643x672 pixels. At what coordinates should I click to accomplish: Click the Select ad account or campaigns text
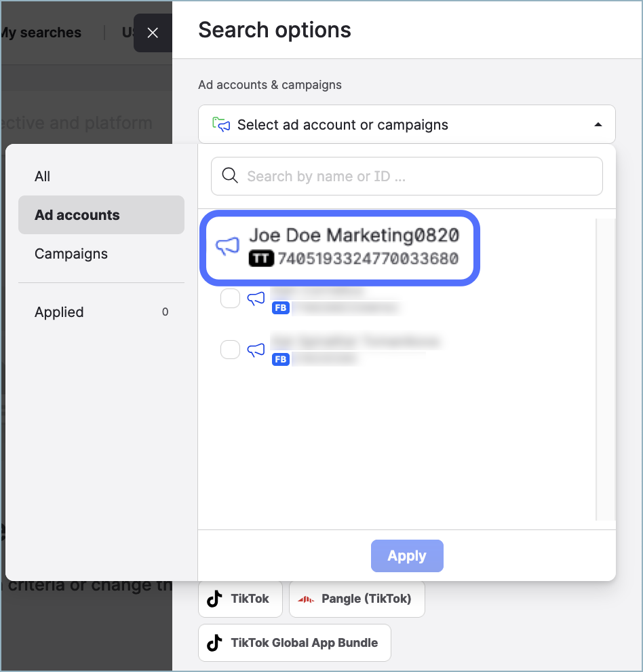(x=343, y=125)
